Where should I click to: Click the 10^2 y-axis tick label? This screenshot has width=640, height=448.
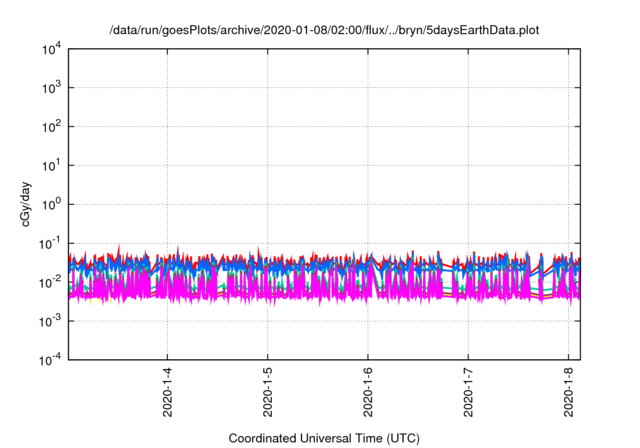51,126
